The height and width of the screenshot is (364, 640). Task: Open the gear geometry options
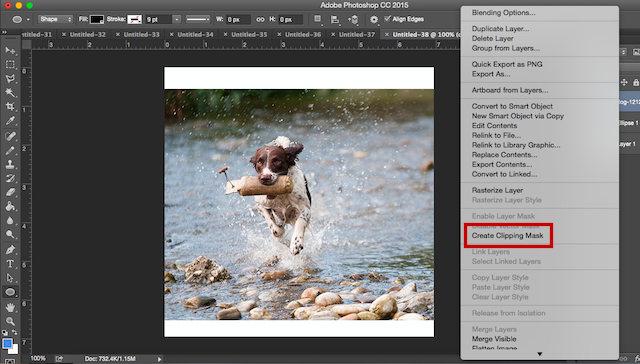374,19
